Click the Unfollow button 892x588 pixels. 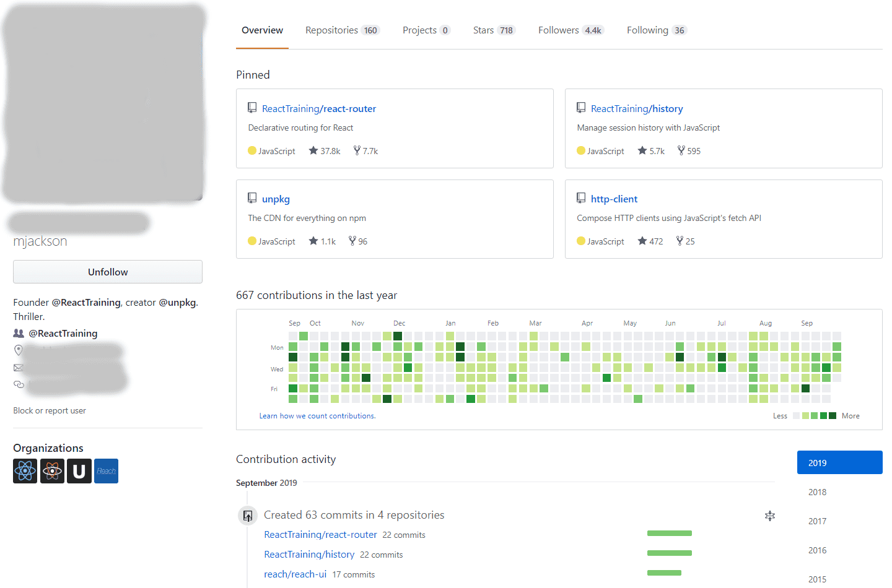coord(108,272)
